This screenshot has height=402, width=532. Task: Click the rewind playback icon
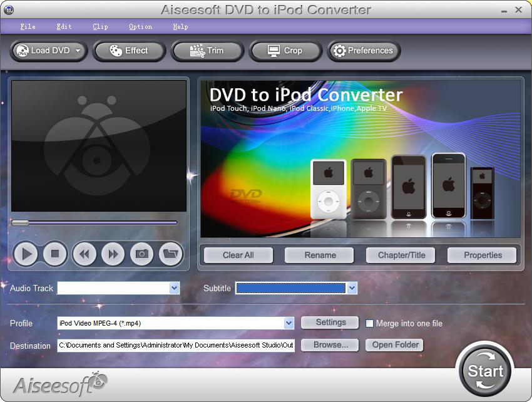tap(84, 254)
